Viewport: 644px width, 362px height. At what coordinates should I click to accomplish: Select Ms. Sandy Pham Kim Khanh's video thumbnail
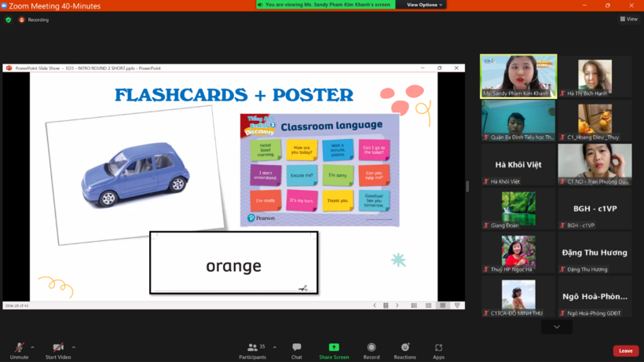518,76
